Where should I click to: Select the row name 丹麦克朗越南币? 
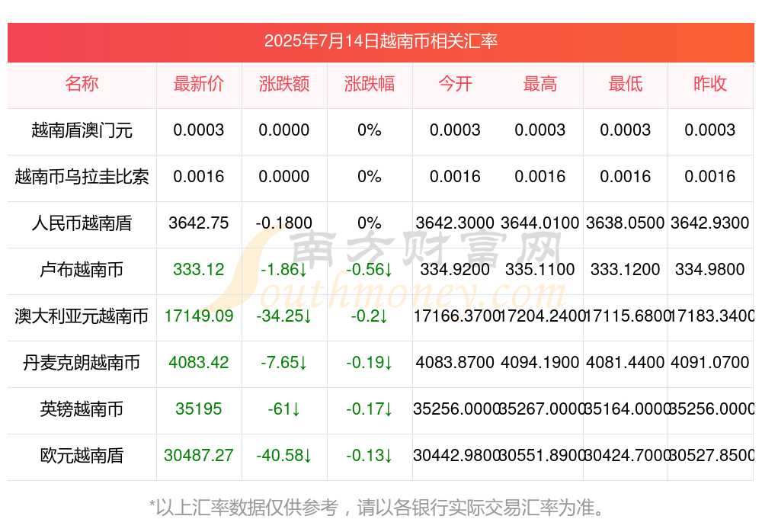[82, 363]
